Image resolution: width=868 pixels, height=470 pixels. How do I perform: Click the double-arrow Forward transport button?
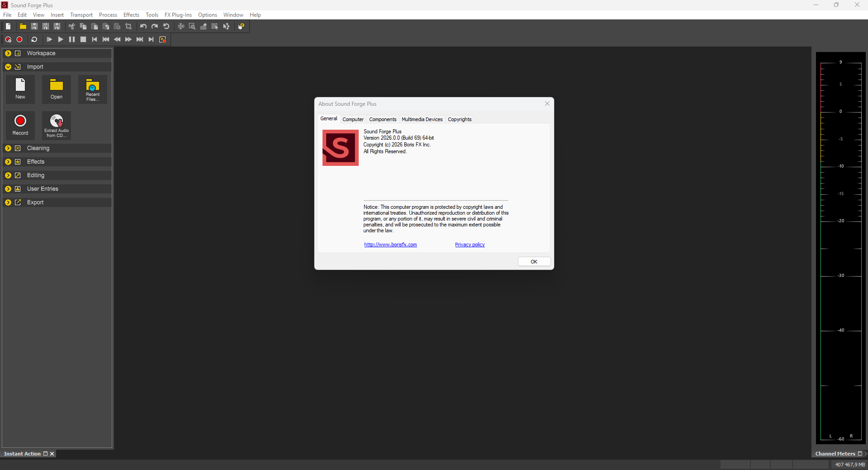coord(128,39)
